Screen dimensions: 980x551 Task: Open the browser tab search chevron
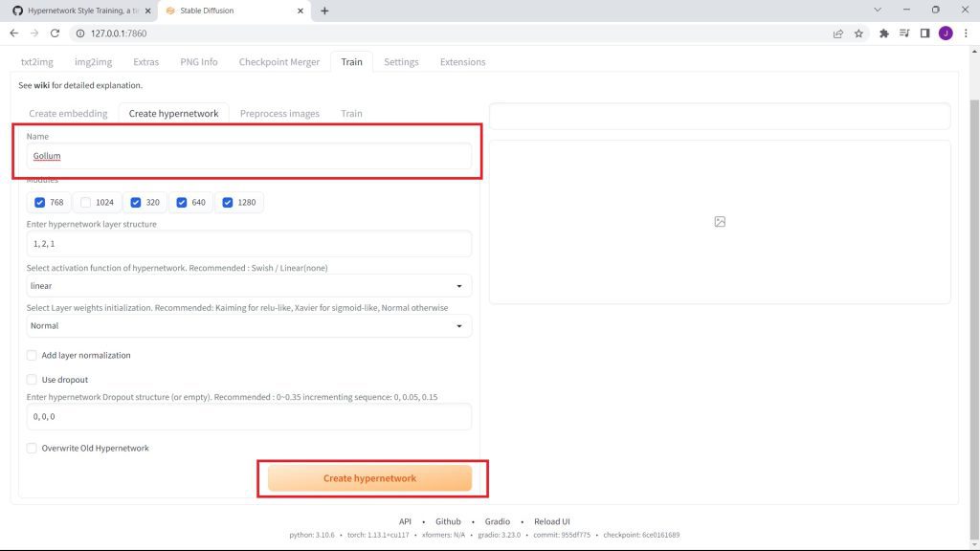coord(879,11)
